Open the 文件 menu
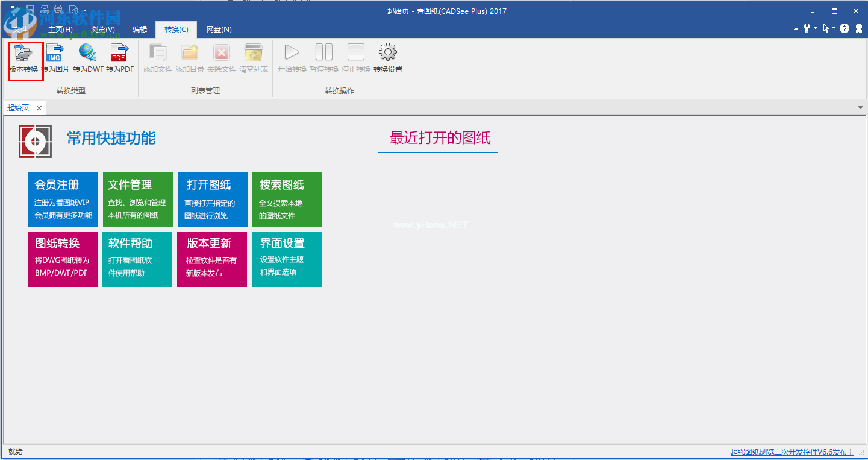This screenshot has height=460, width=868. tap(21, 30)
